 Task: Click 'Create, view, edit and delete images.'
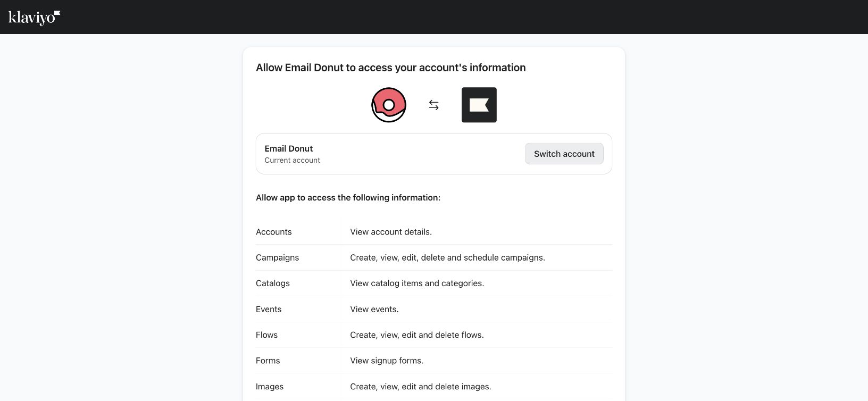pos(421,387)
